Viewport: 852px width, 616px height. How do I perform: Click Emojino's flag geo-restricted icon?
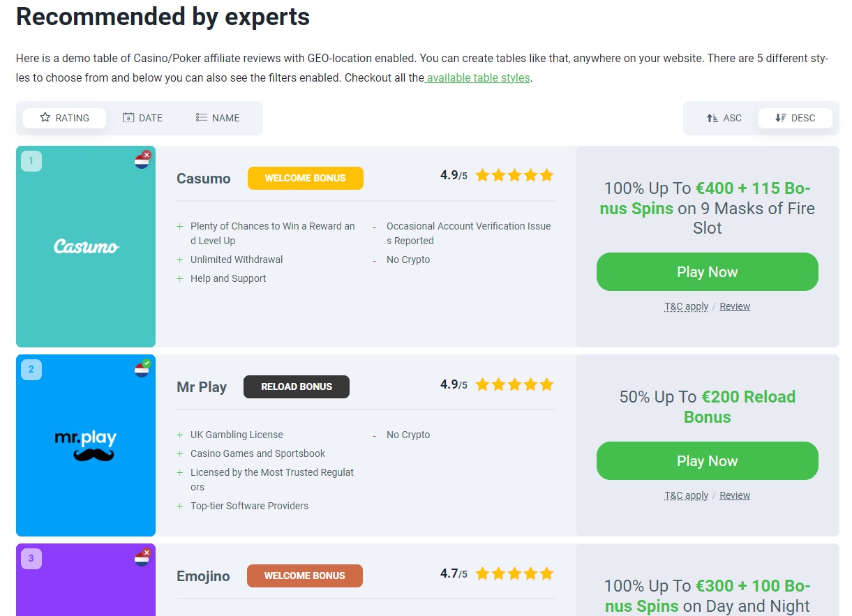pyautogui.click(x=142, y=558)
